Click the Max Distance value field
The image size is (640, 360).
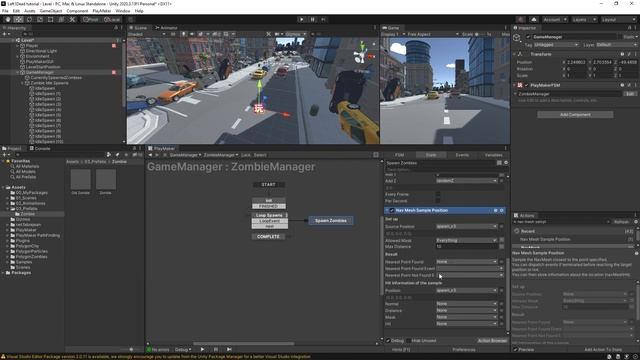click(467, 247)
